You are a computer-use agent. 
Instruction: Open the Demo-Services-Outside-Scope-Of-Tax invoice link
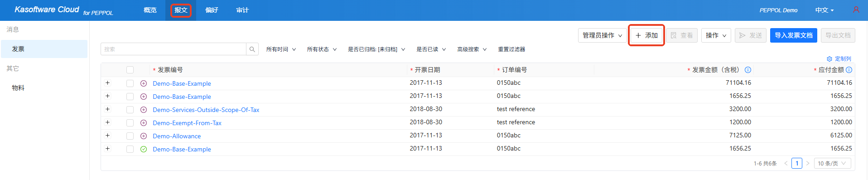pos(206,110)
